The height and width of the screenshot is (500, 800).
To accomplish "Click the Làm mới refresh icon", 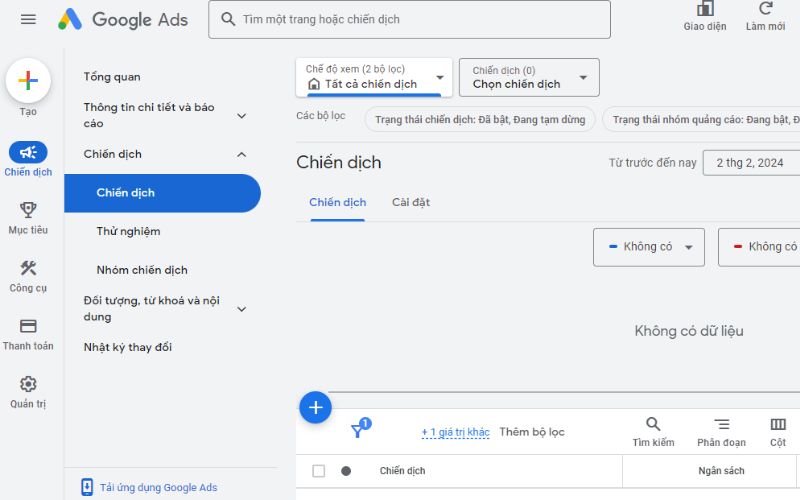I will point(765,10).
